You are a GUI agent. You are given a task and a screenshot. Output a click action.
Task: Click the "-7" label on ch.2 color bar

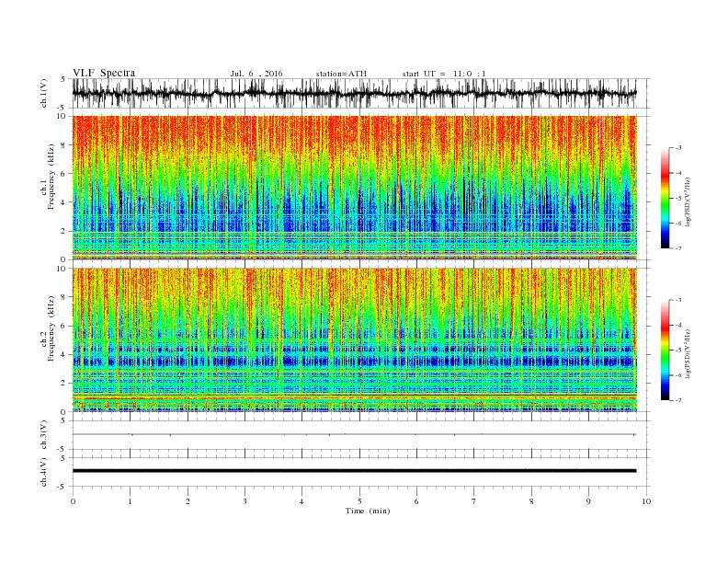[x=678, y=400]
